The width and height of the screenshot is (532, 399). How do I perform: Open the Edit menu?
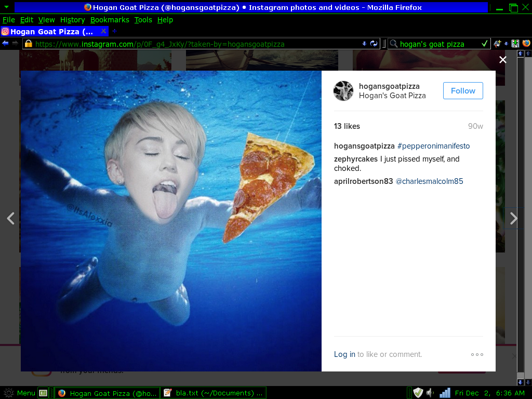click(x=26, y=20)
